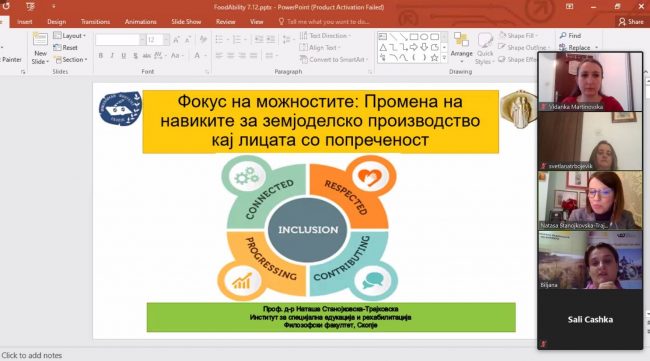Click the Reset slide icon
The image size is (650, 361).
[65, 48]
